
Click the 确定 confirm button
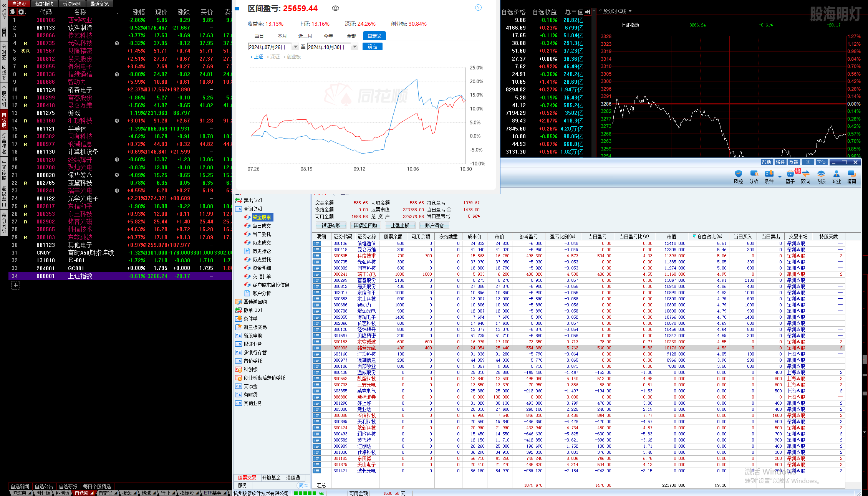pos(372,46)
